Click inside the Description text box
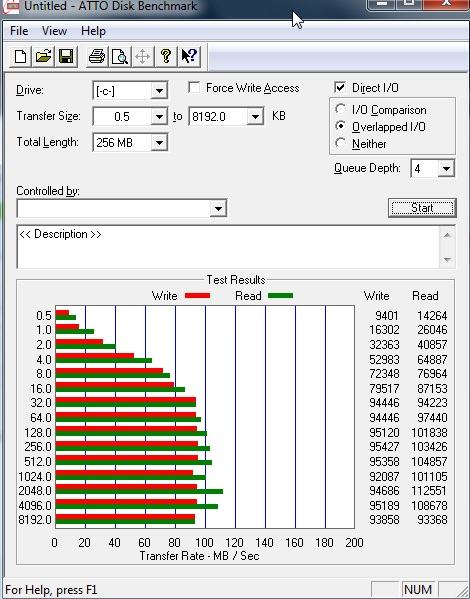Screen dimensions: 470x599 (228, 247)
